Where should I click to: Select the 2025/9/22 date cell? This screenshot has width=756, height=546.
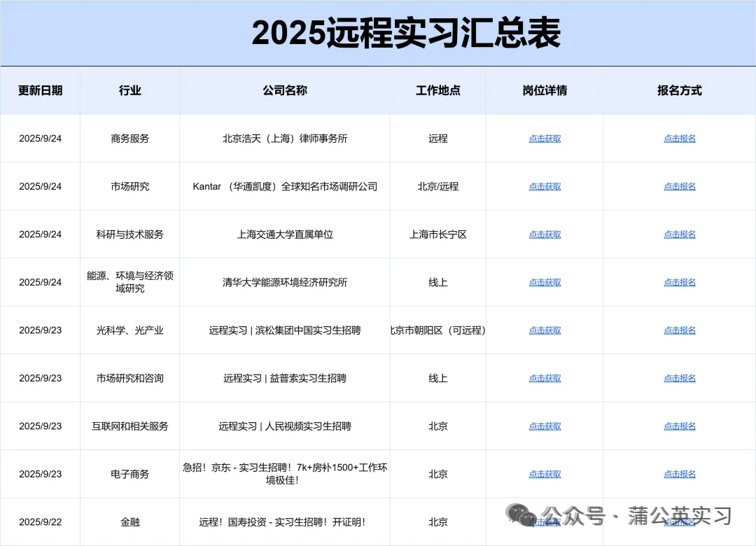click(x=41, y=522)
